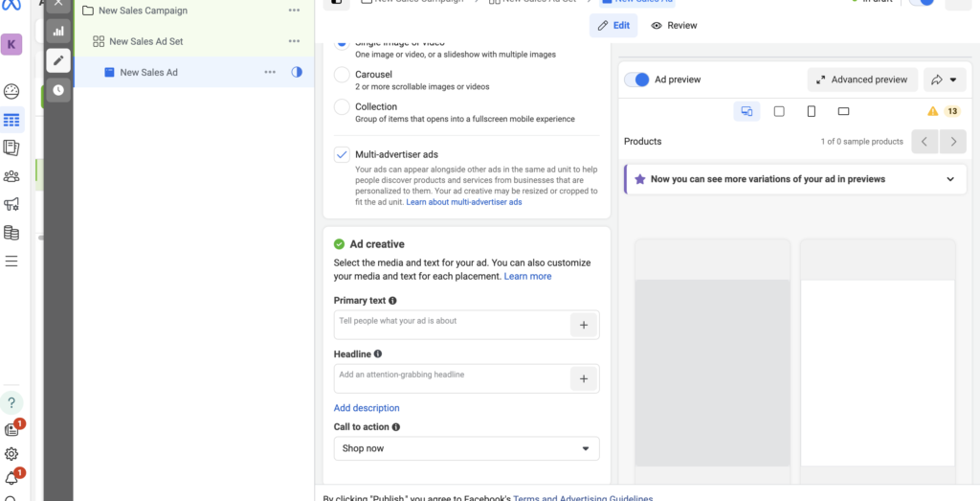
Task: Click the bar chart icon in side panel
Action: pos(58,31)
